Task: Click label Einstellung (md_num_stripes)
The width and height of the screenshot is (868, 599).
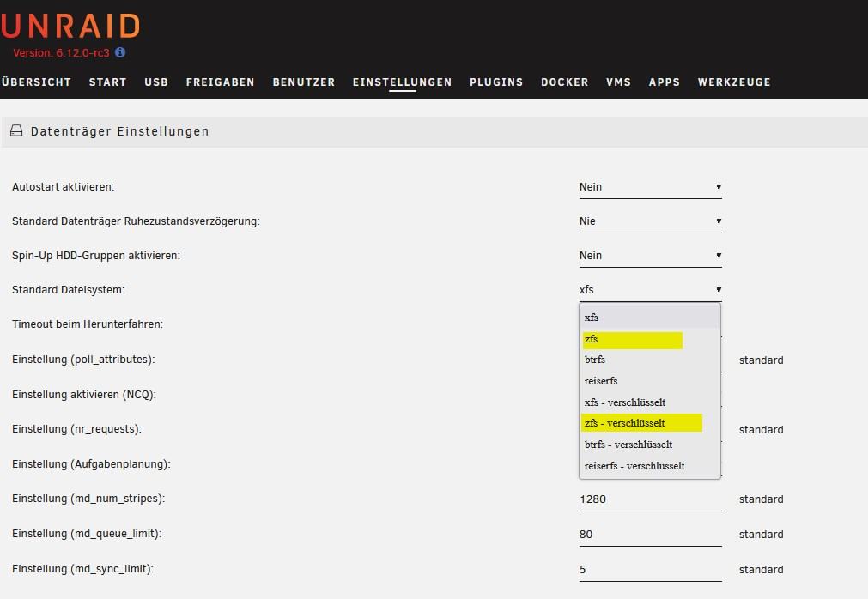Action: [88, 499]
